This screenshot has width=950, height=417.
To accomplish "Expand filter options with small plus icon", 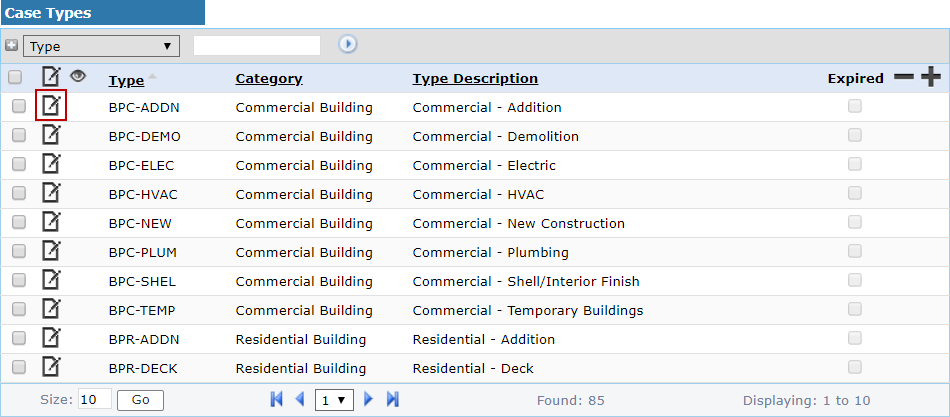I will (x=11, y=45).
